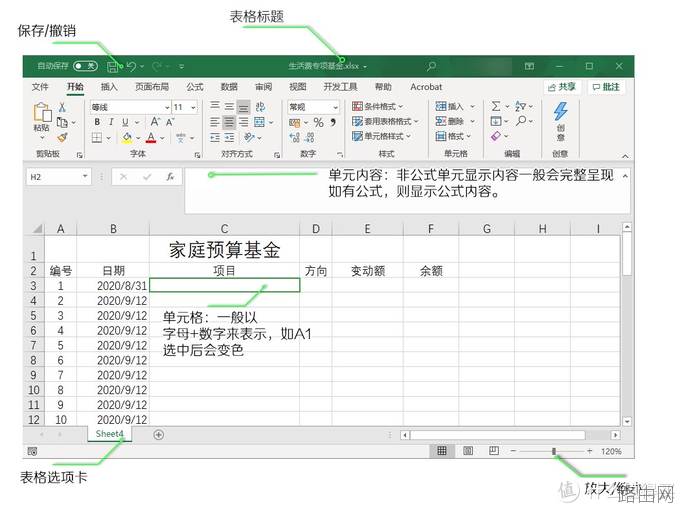Viewport: 680px width, 508px height.
Task: Expand the formula bar
Action: point(625,176)
